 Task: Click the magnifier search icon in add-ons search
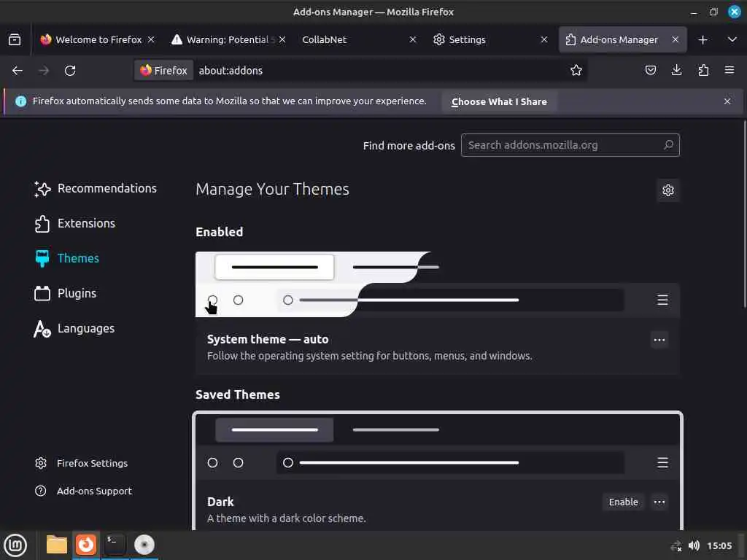click(x=668, y=145)
